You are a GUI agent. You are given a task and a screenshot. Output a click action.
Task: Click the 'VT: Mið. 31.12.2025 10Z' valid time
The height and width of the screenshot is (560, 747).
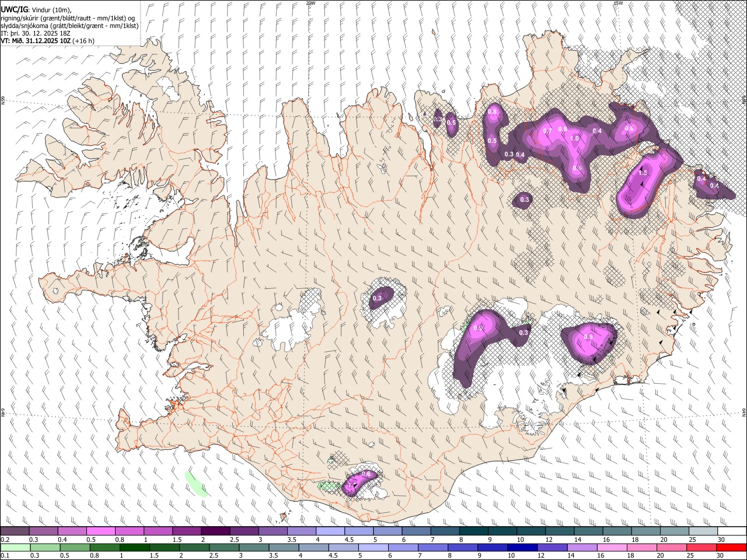(x=36, y=41)
